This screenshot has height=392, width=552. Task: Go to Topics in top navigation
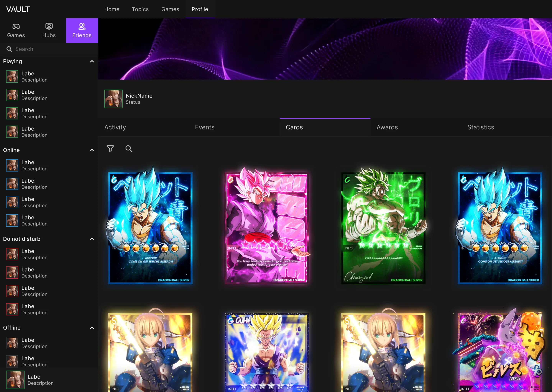pos(140,9)
